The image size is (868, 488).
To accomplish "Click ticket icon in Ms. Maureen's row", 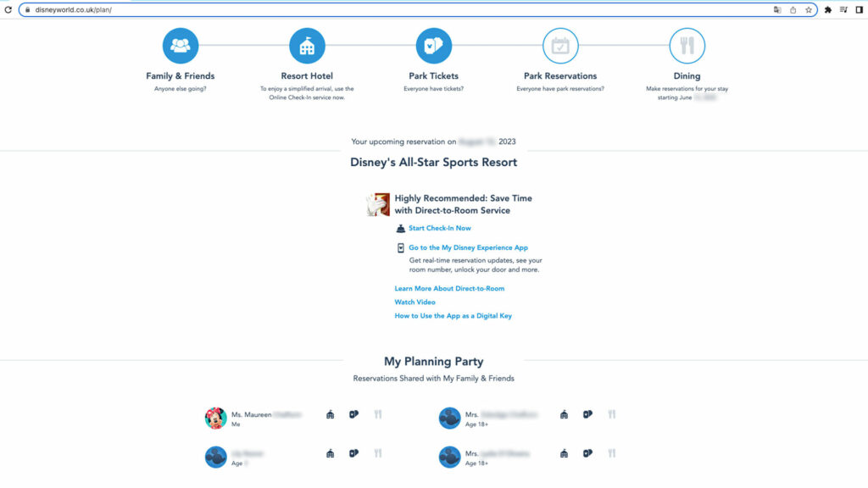I will point(353,414).
